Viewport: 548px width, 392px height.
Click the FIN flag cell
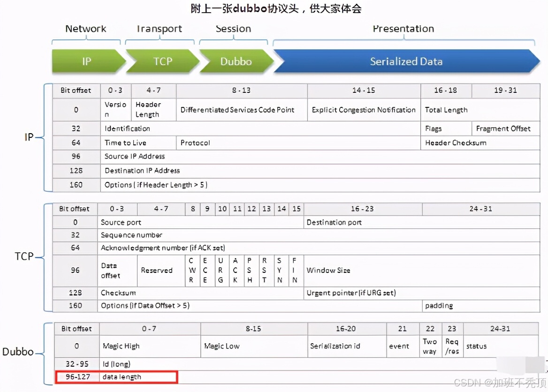[296, 271]
